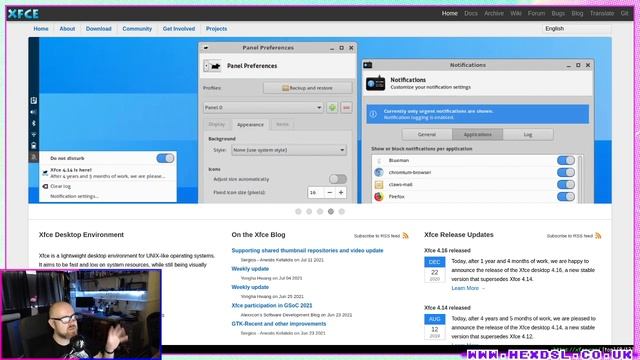Open GTK-Recent and other improvements post
The height and width of the screenshot is (360, 640).
point(279,324)
